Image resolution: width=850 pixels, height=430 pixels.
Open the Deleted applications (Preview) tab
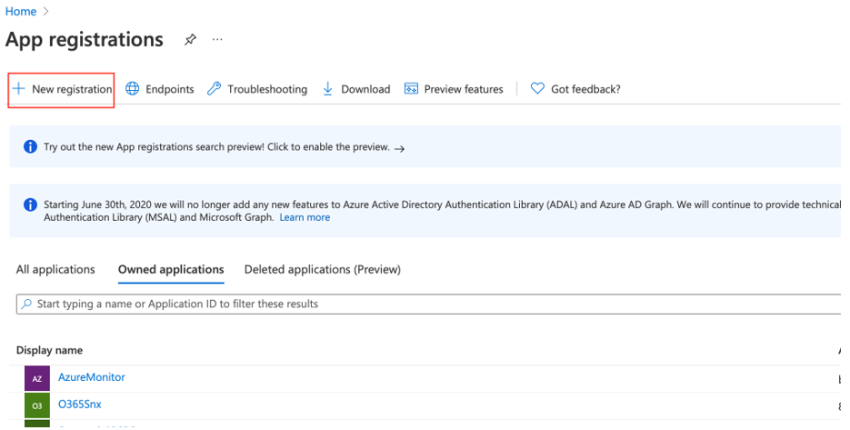coord(322,270)
